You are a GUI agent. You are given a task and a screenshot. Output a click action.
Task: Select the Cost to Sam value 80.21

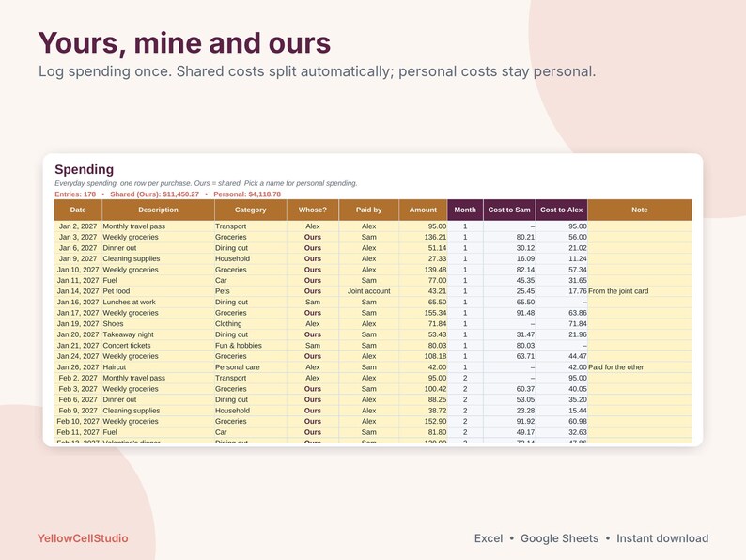click(509, 237)
